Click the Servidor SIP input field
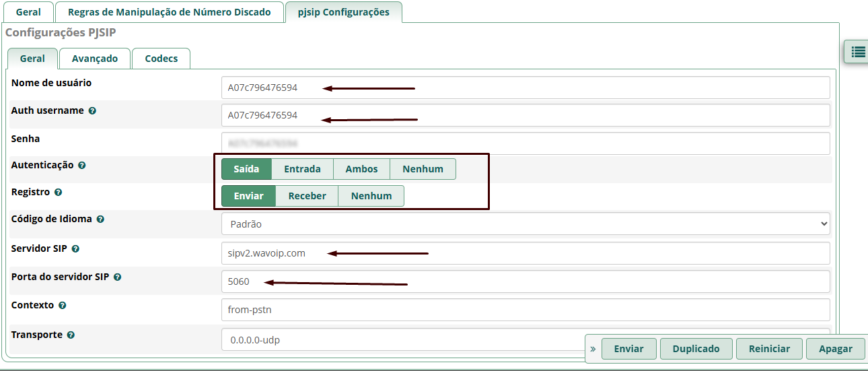 point(525,253)
